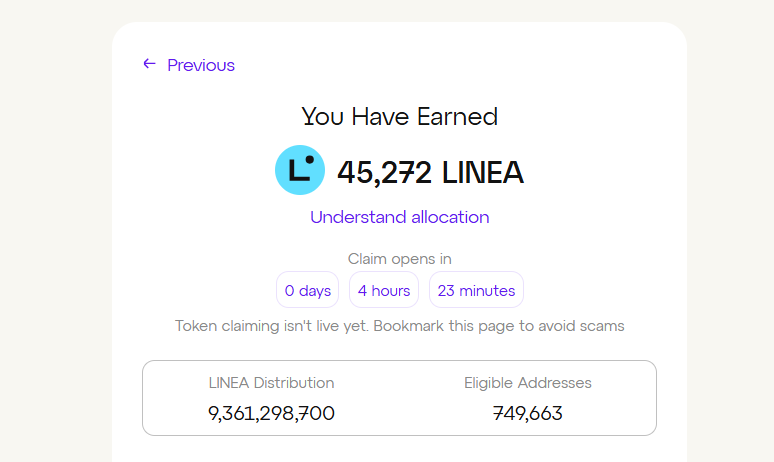Click the LINEA Distribution label

coord(271,383)
